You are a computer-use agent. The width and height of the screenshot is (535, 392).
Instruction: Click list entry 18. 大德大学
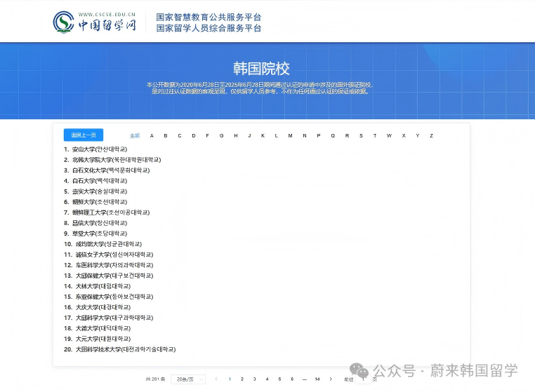[x=98, y=328]
